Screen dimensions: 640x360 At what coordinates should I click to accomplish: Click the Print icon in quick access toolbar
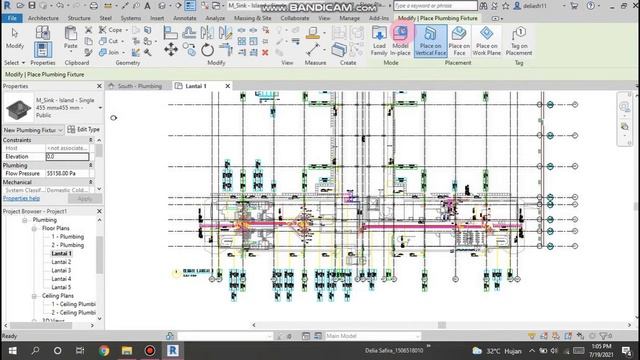94,6
